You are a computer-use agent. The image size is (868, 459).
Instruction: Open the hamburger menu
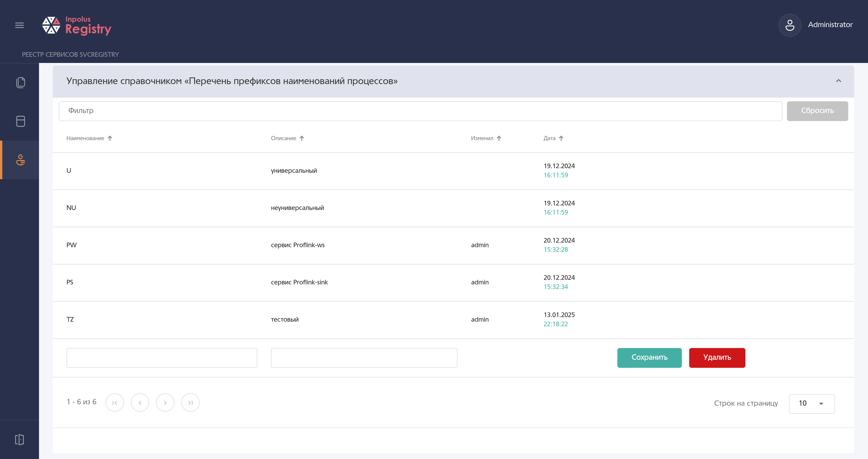[x=20, y=25]
